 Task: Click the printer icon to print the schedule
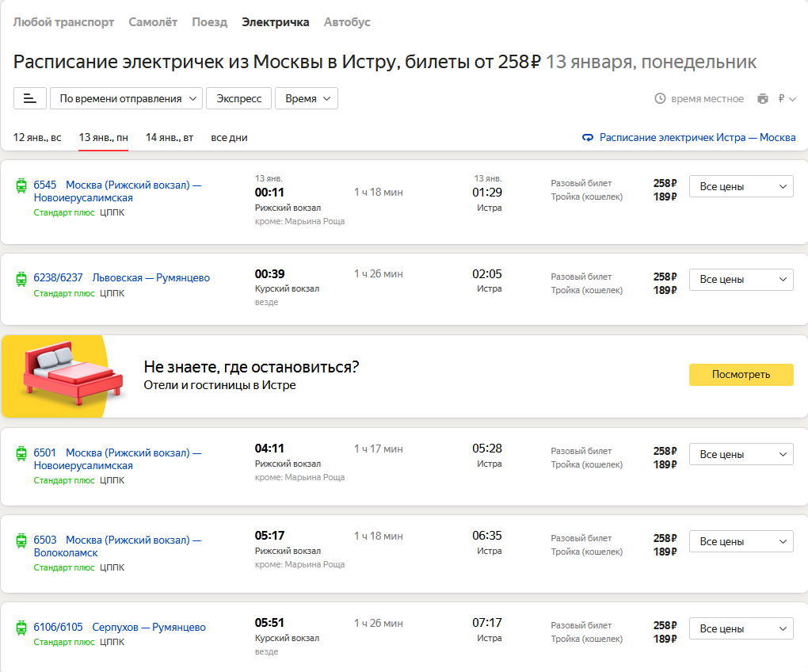click(x=763, y=98)
